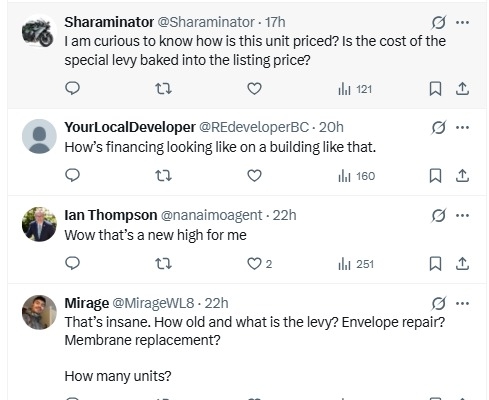Like Ian Thompson's tweet with 2 likes
Screen dimensions: 489x400
pyautogui.click(x=259, y=264)
